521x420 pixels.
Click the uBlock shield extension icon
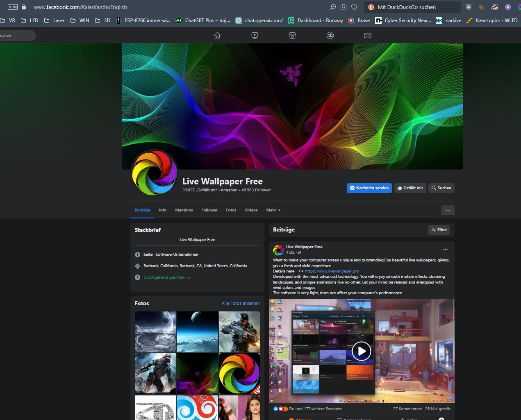pos(469,7)
